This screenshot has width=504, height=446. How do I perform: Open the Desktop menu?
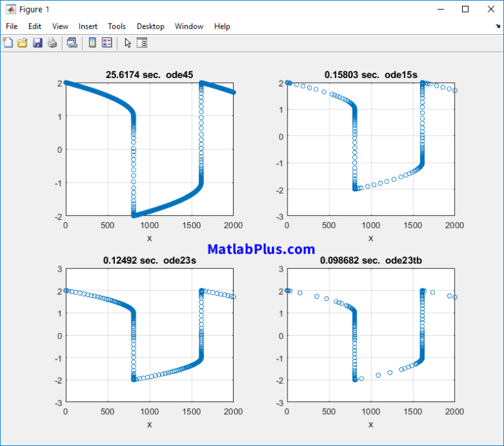(150, 26)
